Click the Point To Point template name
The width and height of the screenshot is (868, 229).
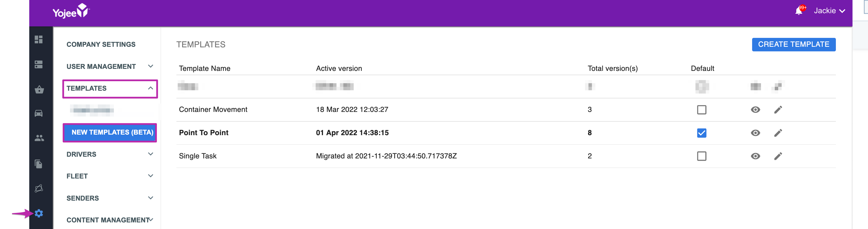click(204, 133)
